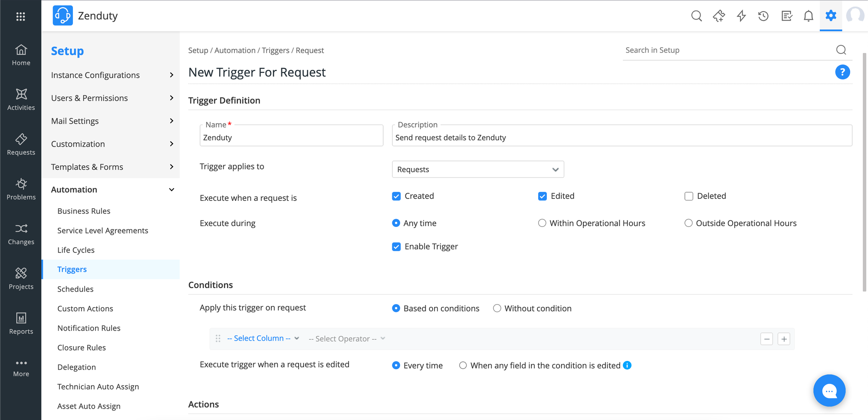Choose Based on conditions radio

click(396, 308)
